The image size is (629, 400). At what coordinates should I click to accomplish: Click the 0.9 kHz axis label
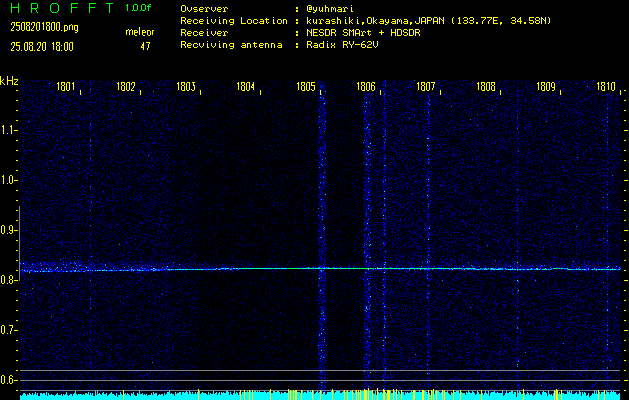(x=8, y=230)
